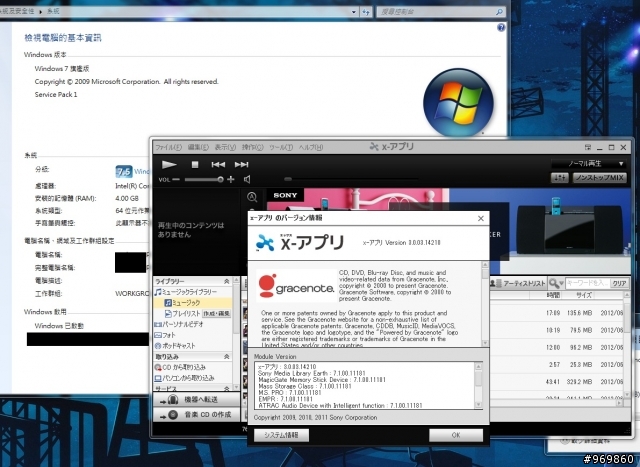Collapse the 取り込み section
This screenshot has width=640, height=467.
[x=226, y=356]
